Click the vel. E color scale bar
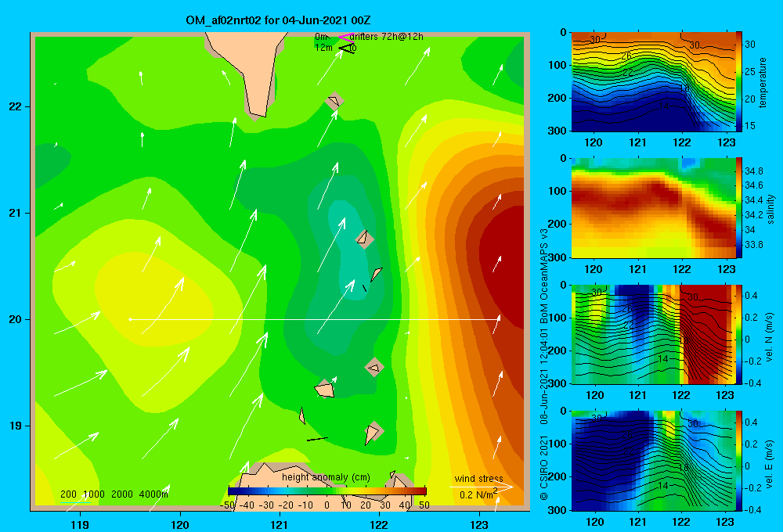 tap(739, 461)
